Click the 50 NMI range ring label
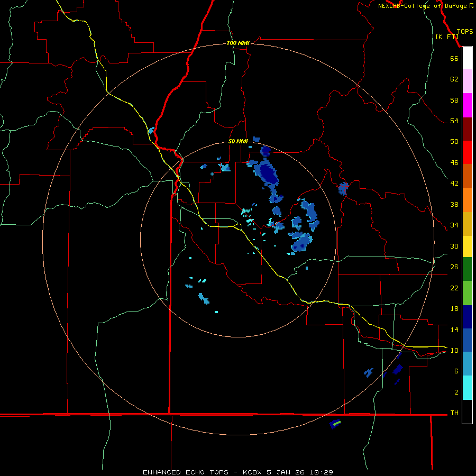 pyautogui.click(x=238, y=141)
